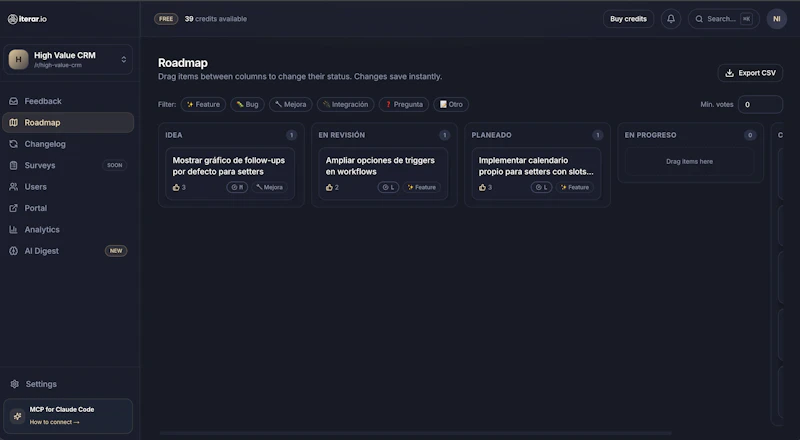Viewport: 800px width, 440px height.
Task: Click the Changelog refresh icon
Action: (14, 144)
